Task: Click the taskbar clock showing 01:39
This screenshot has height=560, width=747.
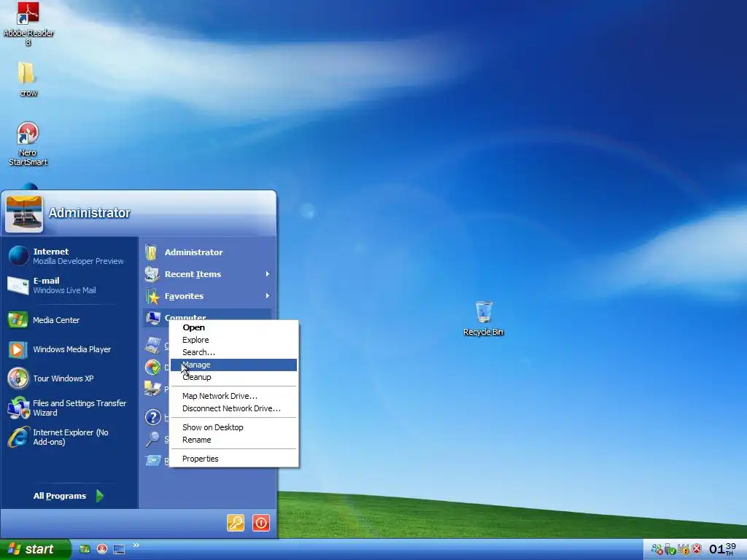Action: pos(722,549)
